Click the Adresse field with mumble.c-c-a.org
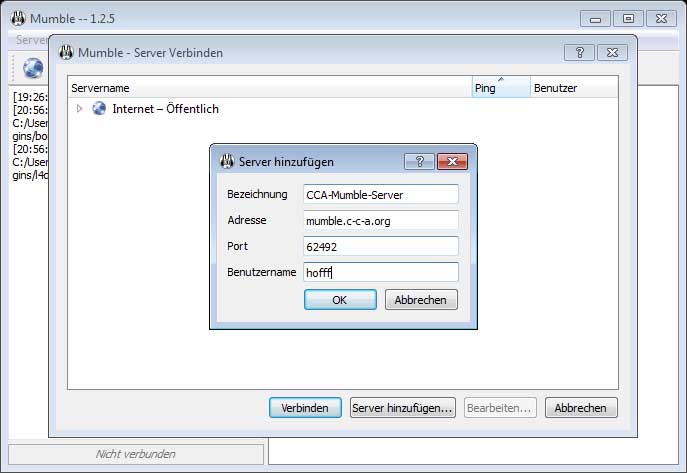The height and width of the screenshot is (473, 687). click(381, 221)
